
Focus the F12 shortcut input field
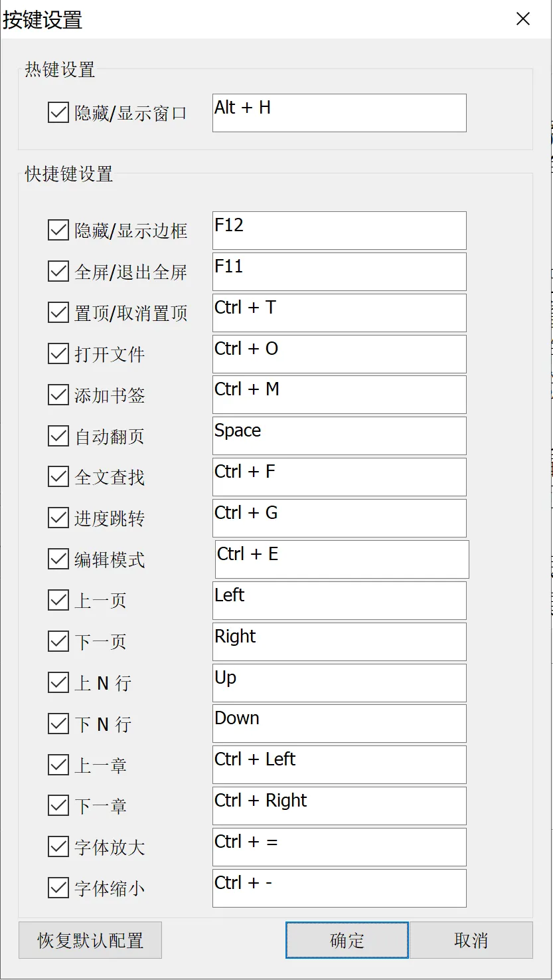pyautogui.click(x=339, y=231)
